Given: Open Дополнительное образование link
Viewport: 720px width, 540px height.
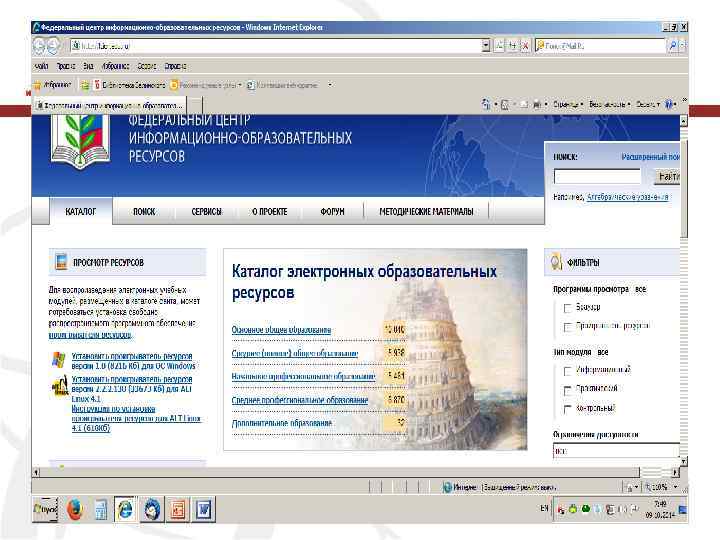Looking at the screenshot, I should click(x=281, y=423).
